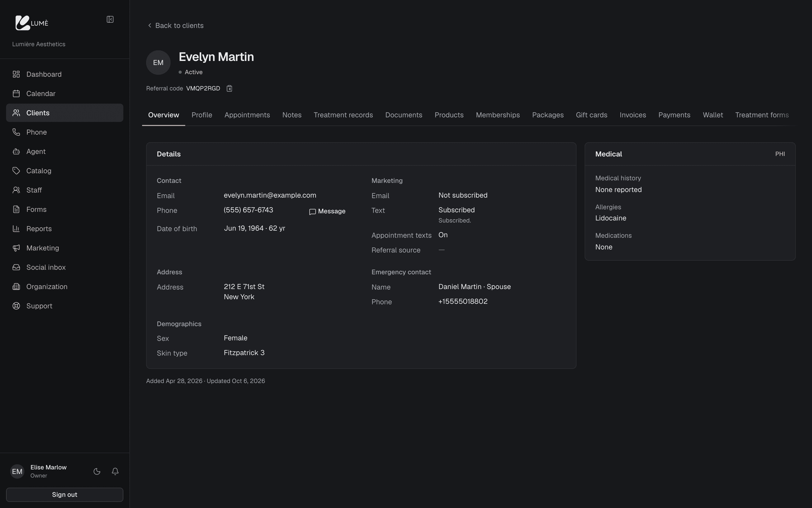Open the Payments tab

[x=674, y=115]
